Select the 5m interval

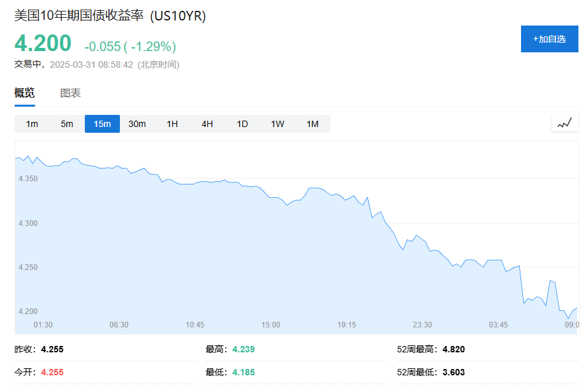pyautogui.click(x=67, y=124)
